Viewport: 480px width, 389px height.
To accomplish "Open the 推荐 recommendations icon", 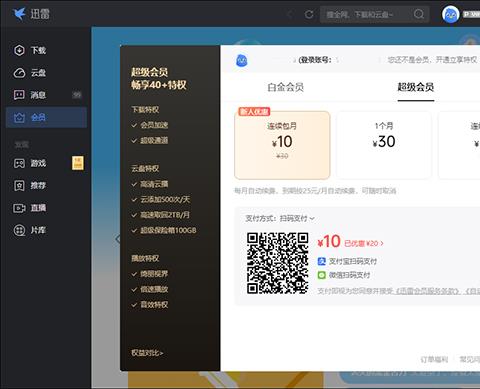I will (x=19, y=185).
